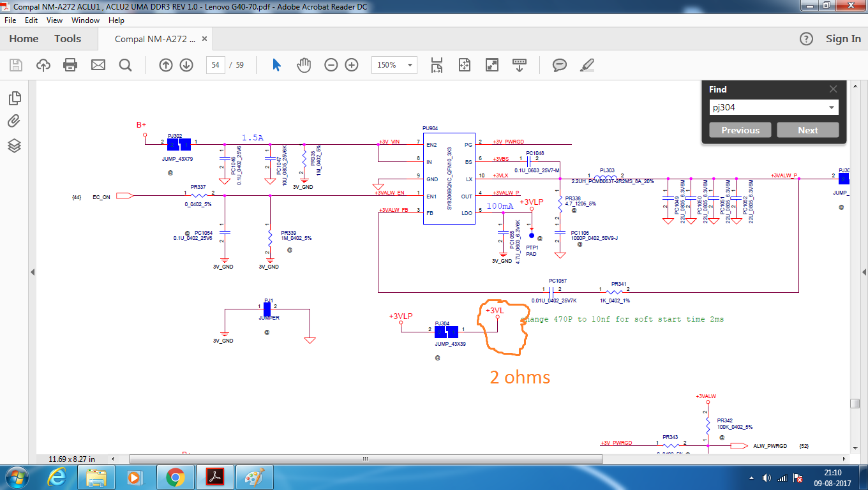The image size is (868, 490).
Task: Switch to the Tools tab
Action: tap(68, 39)
